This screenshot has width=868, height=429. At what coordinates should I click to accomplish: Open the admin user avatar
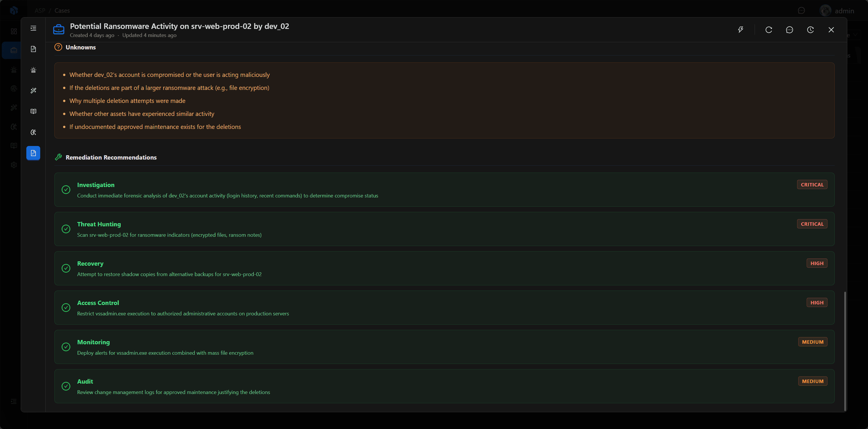(825, 11)
